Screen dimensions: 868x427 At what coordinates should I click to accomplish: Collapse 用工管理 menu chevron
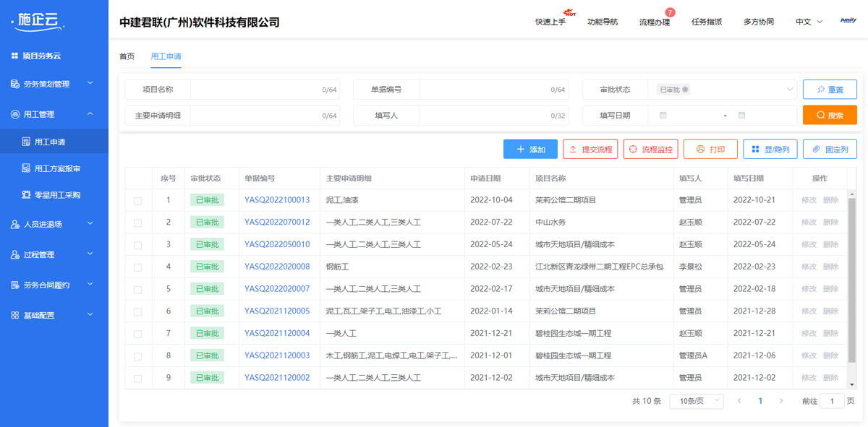point(90,114)
